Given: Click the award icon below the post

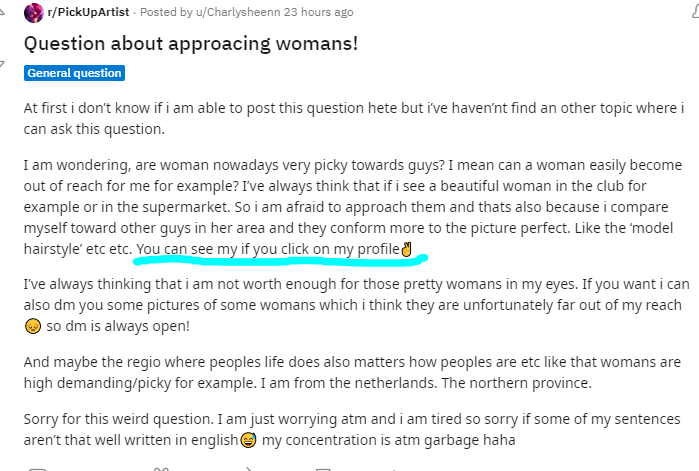Looking at the screenshot, I should click(161, 469).
